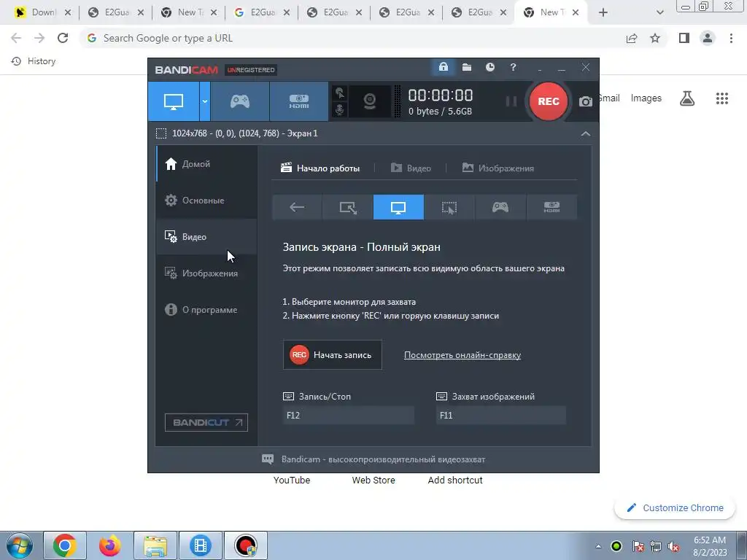Select game mode icon in mode row

[500, 207]
